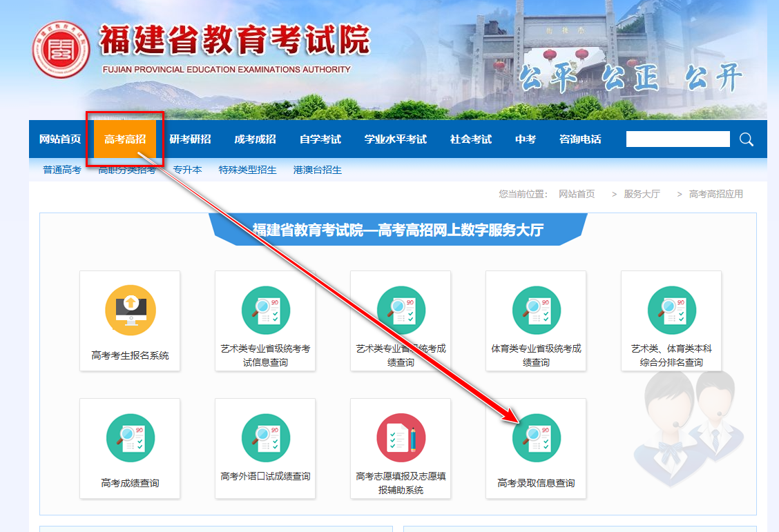This screenshot has width=779, height=532.
Task: Click the 专升本 submenu link
Action: [187, 170]
